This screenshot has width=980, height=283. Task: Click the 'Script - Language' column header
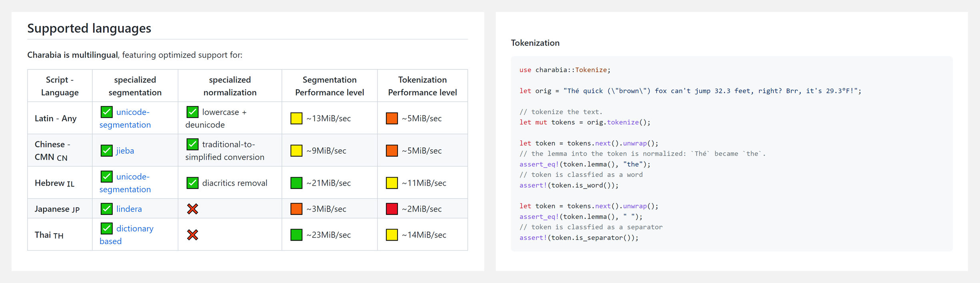(x=60, y=86)
